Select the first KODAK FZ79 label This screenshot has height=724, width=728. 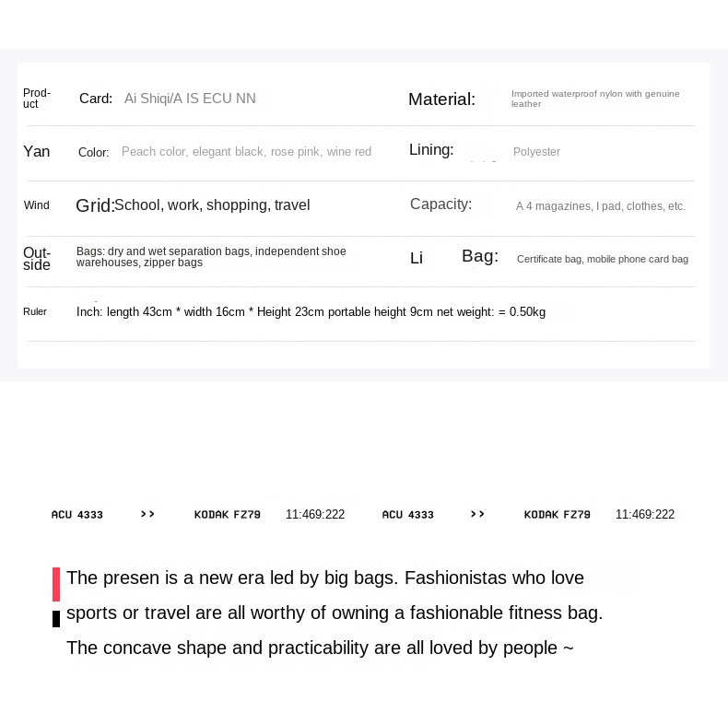(x=227, y=515)
